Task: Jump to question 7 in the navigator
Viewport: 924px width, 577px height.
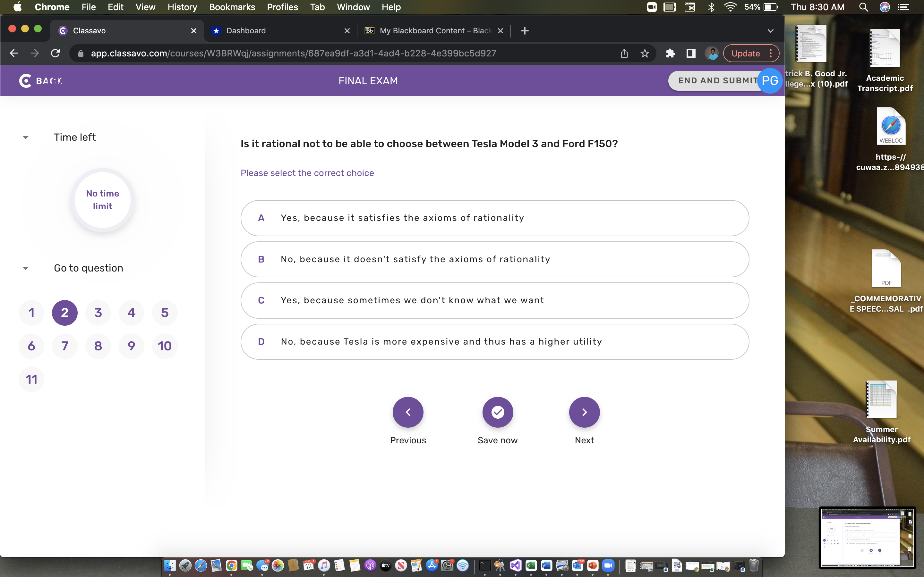Action: 64,346
